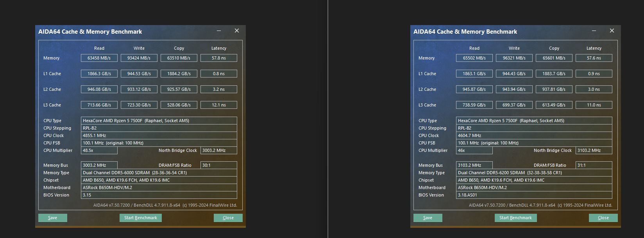Select L3 Cache Read 713.66 GB/s
The image size is (644, 238).
pos(99,105)
